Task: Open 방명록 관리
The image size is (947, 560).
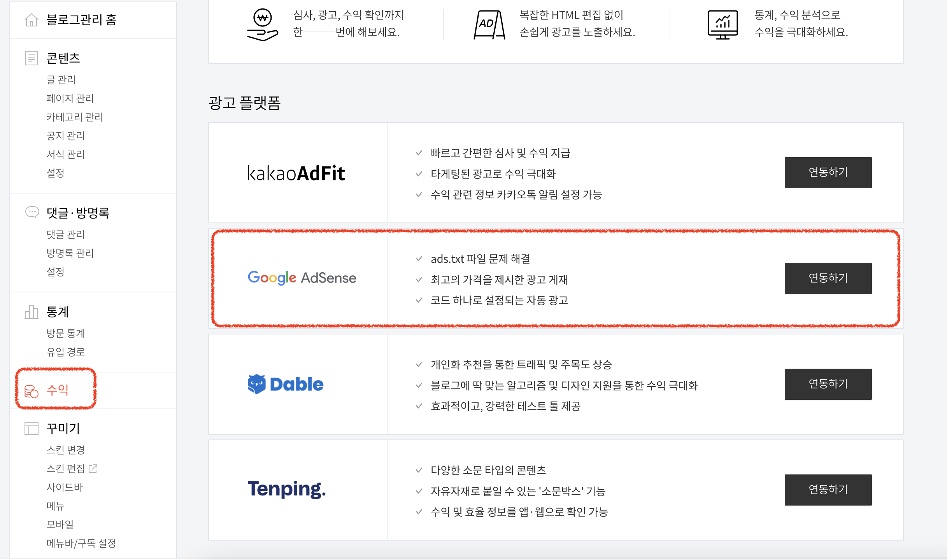Action: [70, 253]
